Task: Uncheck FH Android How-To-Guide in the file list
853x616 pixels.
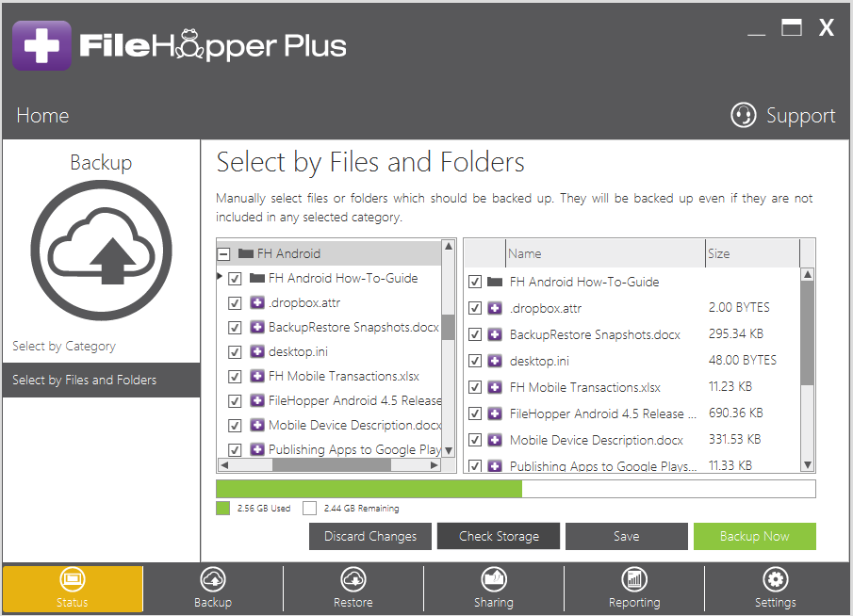Action: (x=475, y=282)
